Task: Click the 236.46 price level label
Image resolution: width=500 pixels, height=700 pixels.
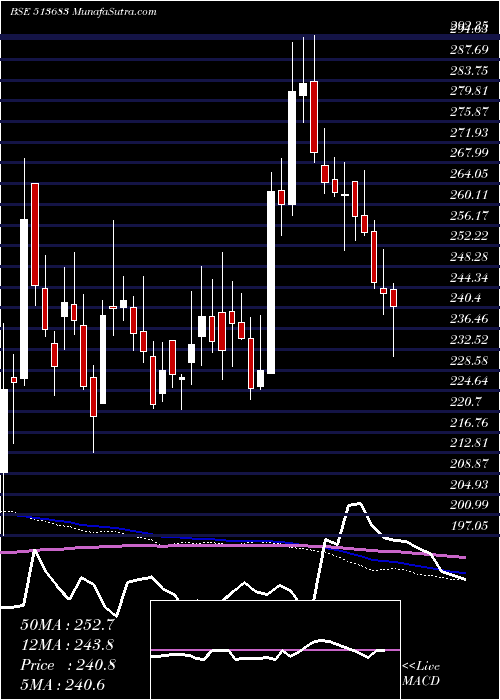Action: [x=469, y=319]
